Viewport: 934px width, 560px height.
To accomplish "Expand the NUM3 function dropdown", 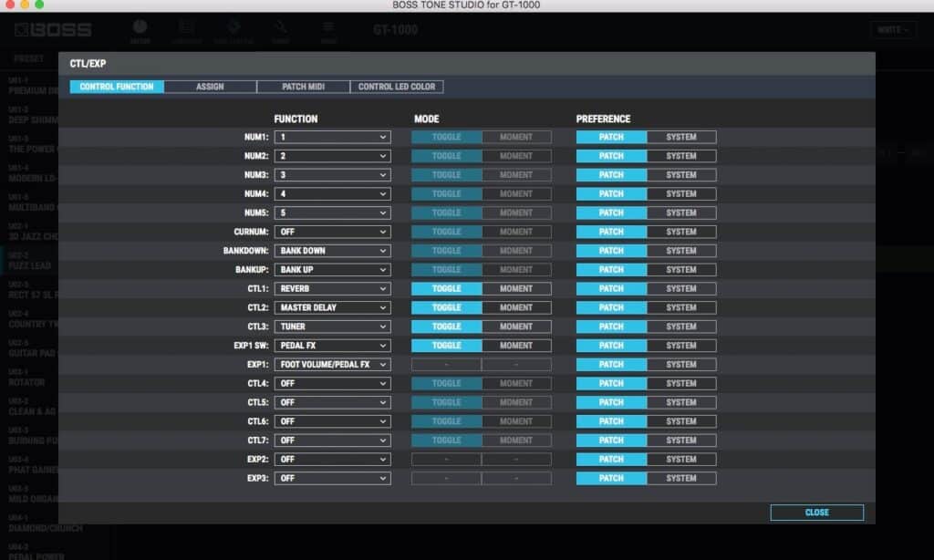I will coord(332,175).
